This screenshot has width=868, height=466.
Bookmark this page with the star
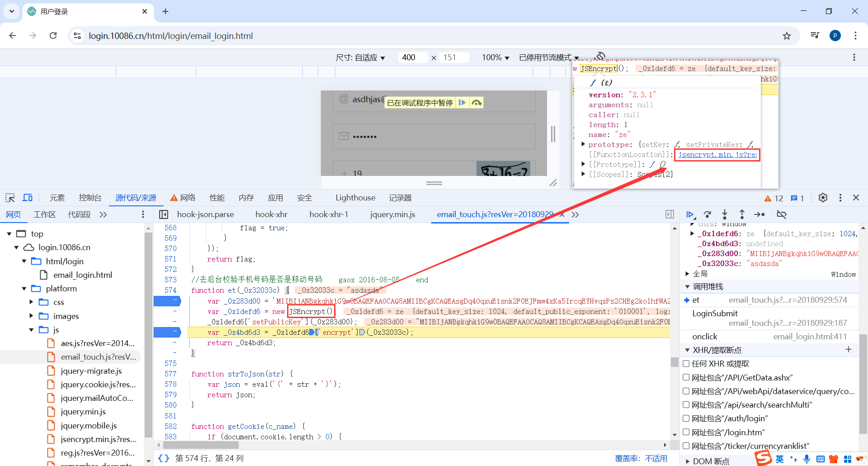(x=787, y=36)
